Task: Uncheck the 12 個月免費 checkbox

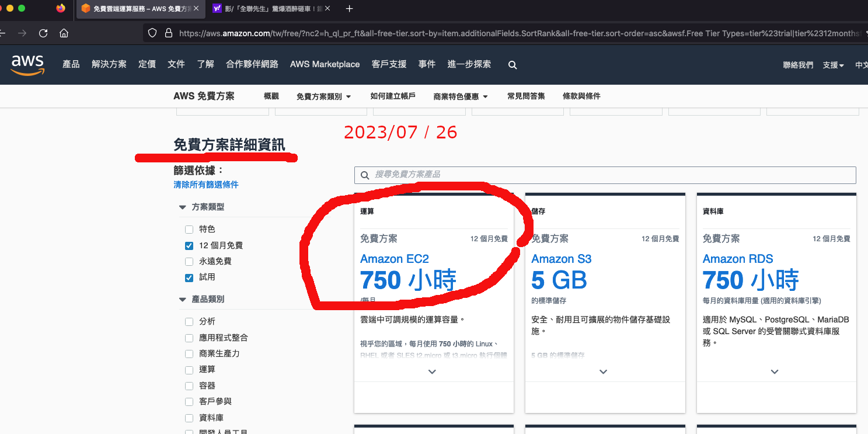Action: pos(189,245)
